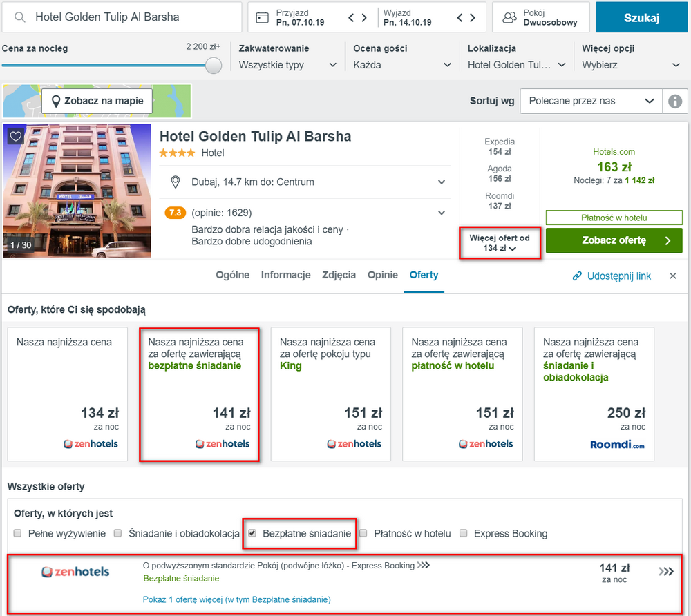
Task: Save hotel with heart favorite icon
Action: [x=16, y=136]
